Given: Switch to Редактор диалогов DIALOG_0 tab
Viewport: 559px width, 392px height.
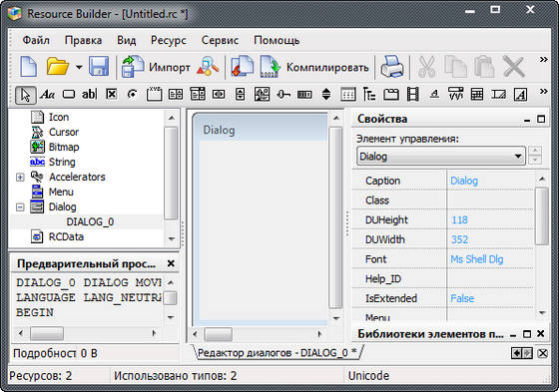Looking at the screenshot, I should coord(278,352).
